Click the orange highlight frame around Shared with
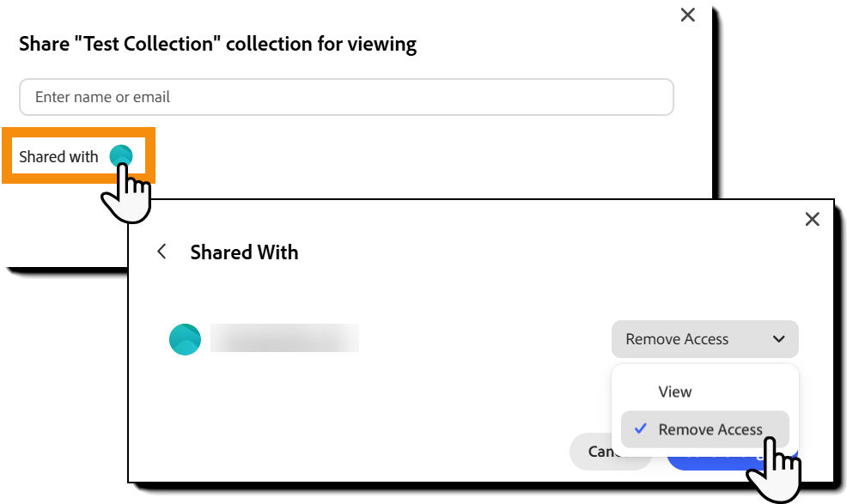The image size is (847, 504). coord(77,131)
